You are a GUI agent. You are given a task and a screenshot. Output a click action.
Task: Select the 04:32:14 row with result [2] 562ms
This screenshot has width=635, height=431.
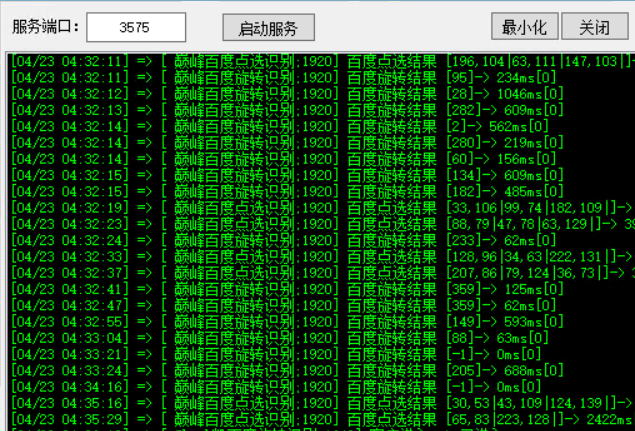pos(280,126)
